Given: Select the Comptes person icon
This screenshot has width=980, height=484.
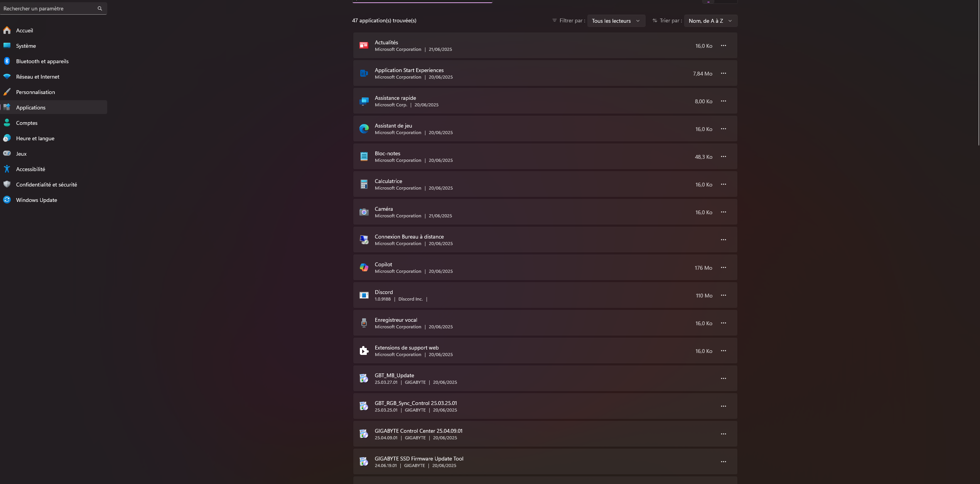Looking at the screenshot, I should 7,123.
